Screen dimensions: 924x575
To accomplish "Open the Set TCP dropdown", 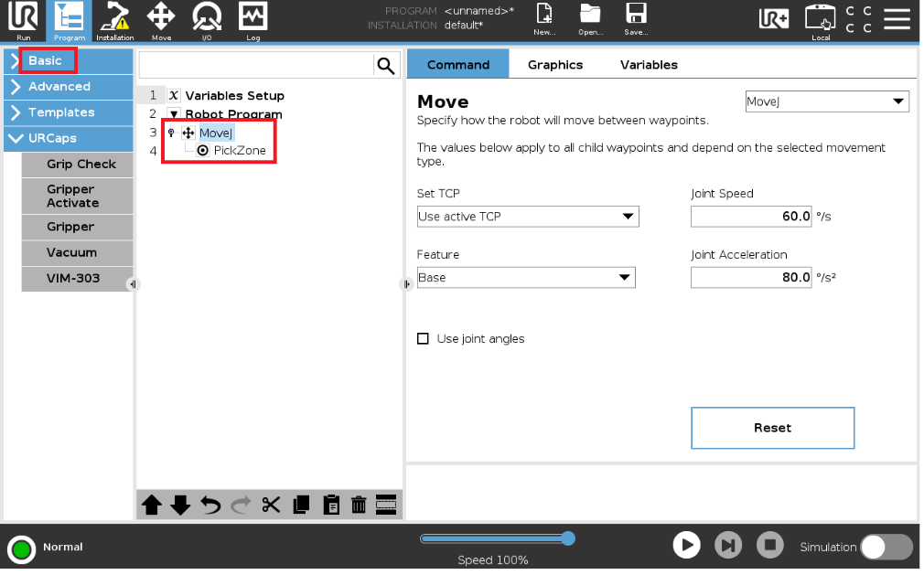I will click(x=527, y=217).
